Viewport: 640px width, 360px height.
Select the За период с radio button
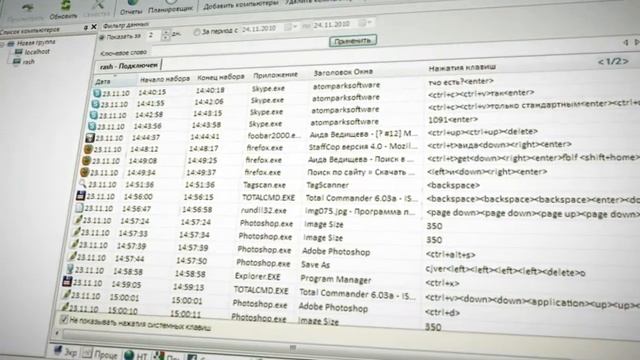pos(197,31)
